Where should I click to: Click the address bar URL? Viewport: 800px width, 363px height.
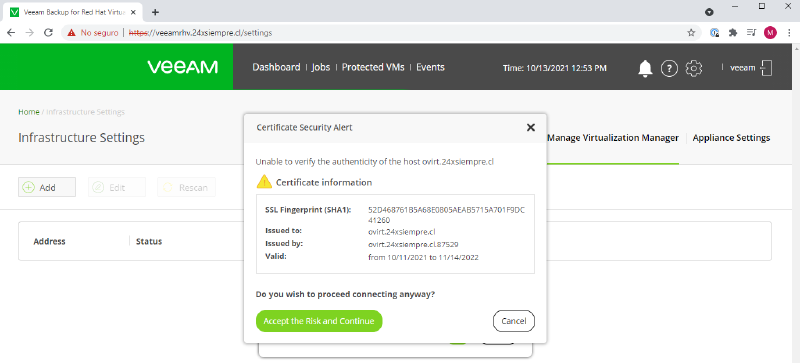(x=201, y=33)
